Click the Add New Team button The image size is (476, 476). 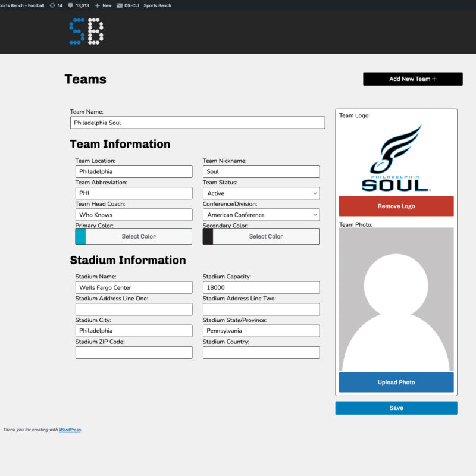click(412, 79)
